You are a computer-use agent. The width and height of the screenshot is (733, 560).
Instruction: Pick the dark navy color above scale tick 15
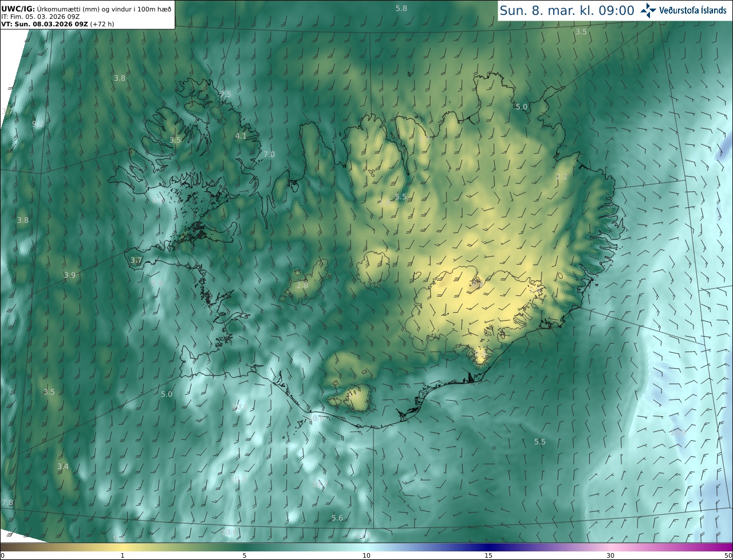(488, 547)
